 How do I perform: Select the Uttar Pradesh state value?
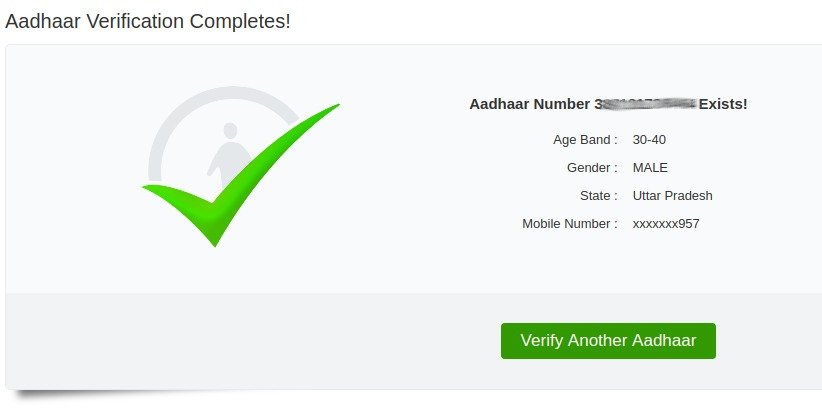click(x=673, y=196)
